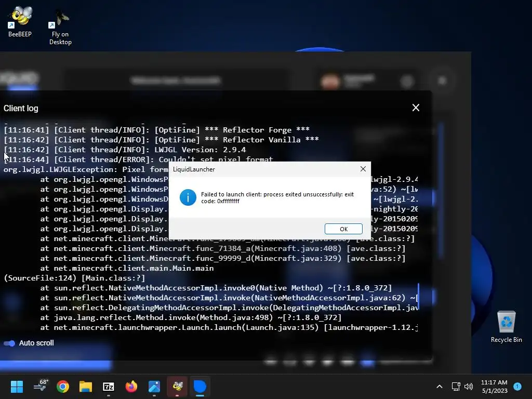Click log line 'Reflector Vanilla ***'
The width and height of the screenshot is (532, 399).
[x=161, y=140]
